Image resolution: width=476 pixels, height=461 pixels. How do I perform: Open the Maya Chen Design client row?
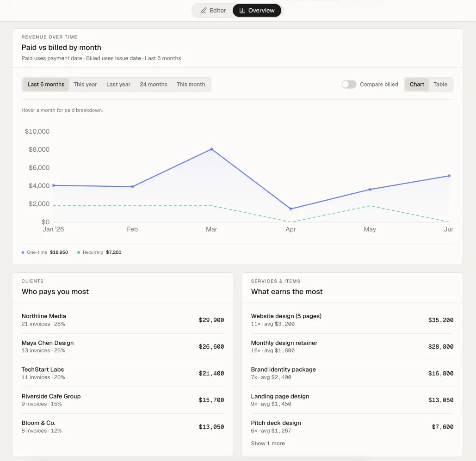coord(123,347)
